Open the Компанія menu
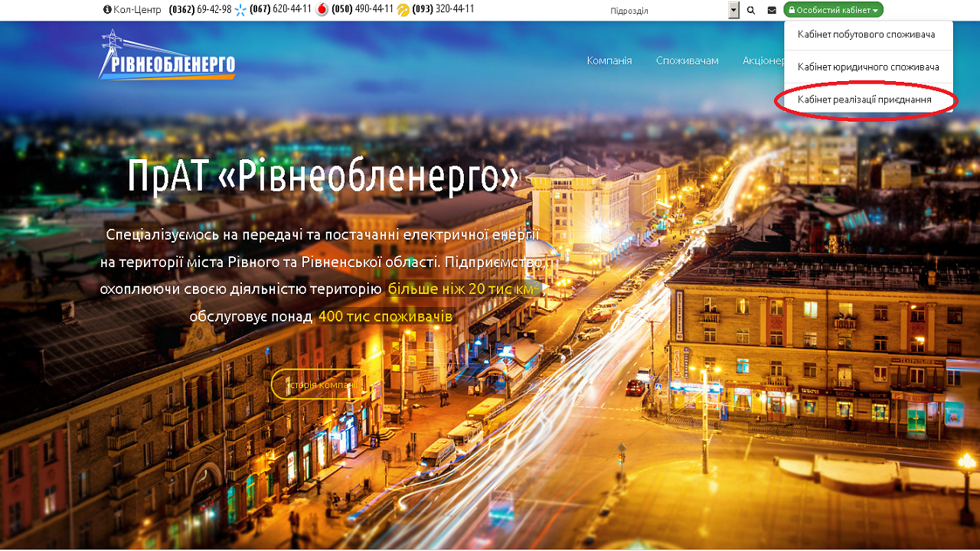The width and height of the screenshot is (980, 551). click(609, 60)
